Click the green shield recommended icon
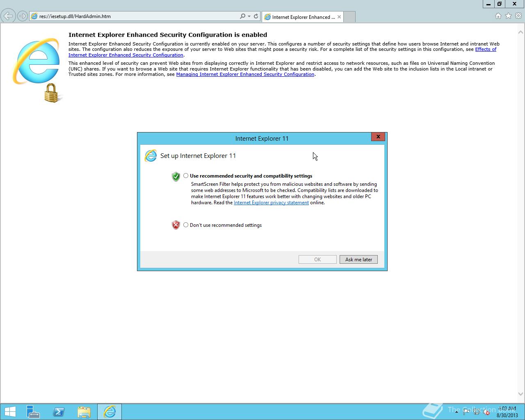 pyautogui.click(x=176, y=176)
